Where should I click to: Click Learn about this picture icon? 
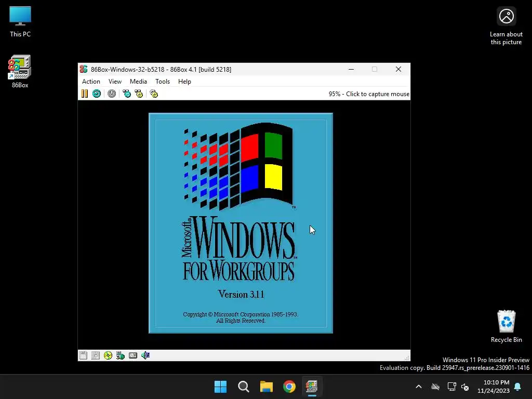point(506,26)
